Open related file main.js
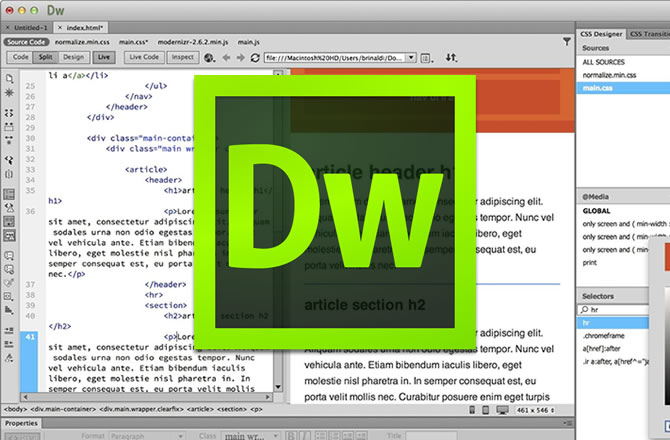The width and height of the screenshot is (670, 440). point(248,42)
